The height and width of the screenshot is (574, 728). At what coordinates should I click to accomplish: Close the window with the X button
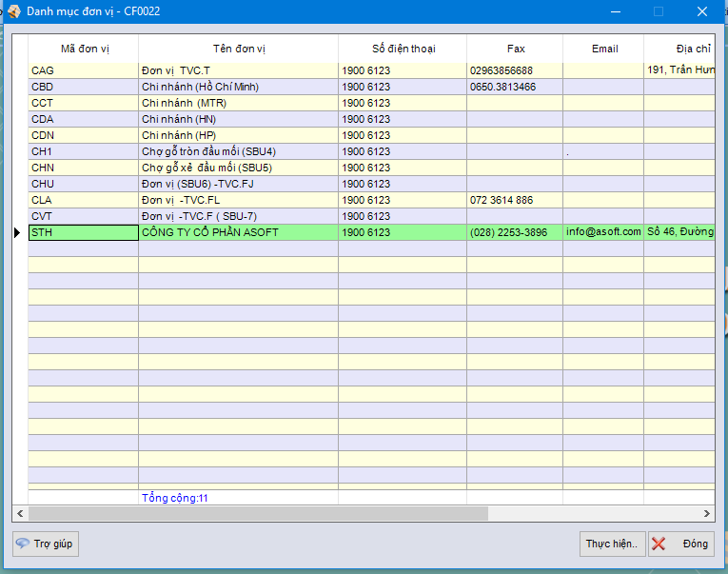702,11
